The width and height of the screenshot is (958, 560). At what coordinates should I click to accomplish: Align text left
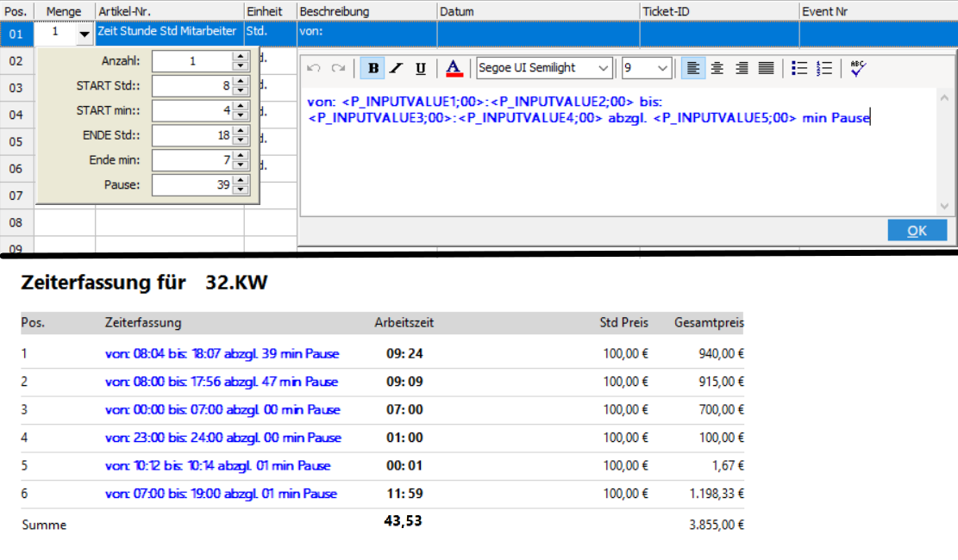692,68
